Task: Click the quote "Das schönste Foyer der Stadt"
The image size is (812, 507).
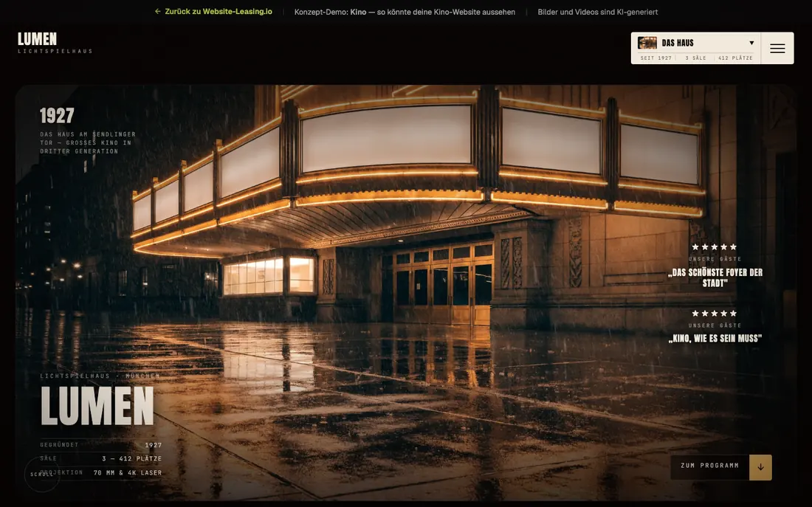Action: 715,277
